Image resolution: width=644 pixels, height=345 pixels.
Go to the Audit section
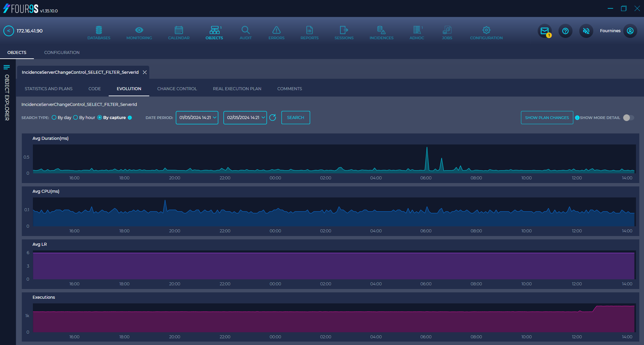[x=246, y=32]
